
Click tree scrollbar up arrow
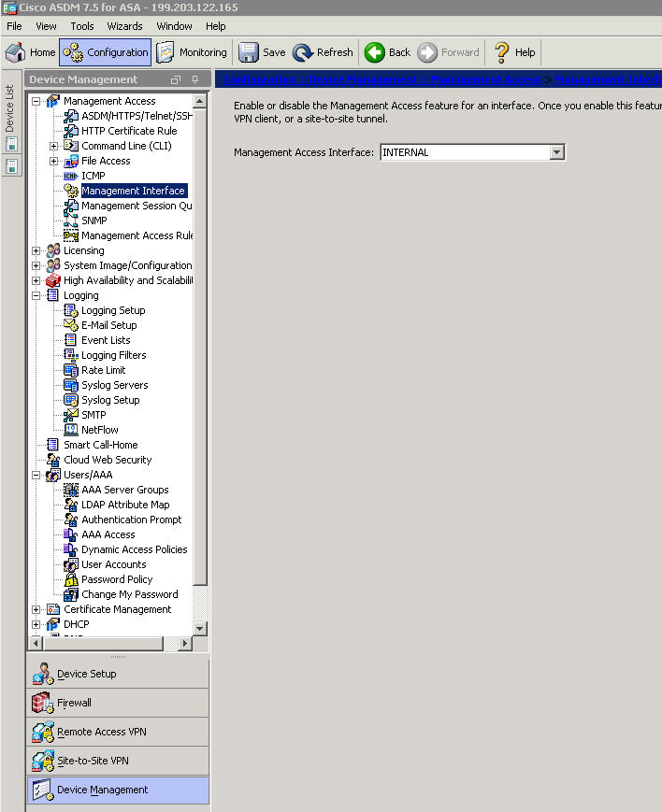pyautogui.click(x=200, y=101)
